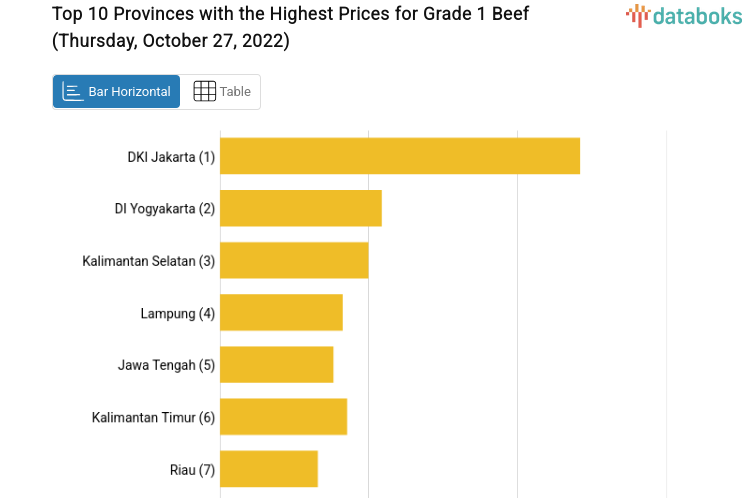The height and width of the screenshot is (498, 753).
Task: Select the Lampung bar in chart
Action: click(281, 312)
